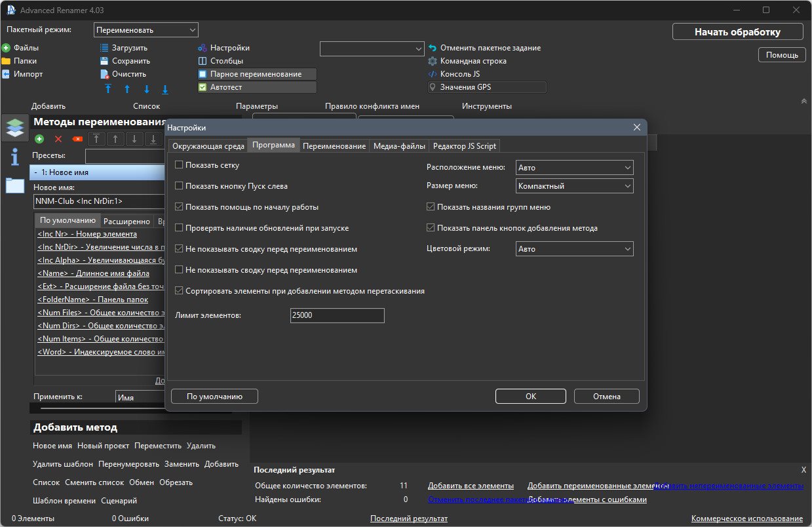Image resolution: width=812 pixels, height=527 pixels.
Task: Click the Консоль JS code icon
Action: click(433, 74)
